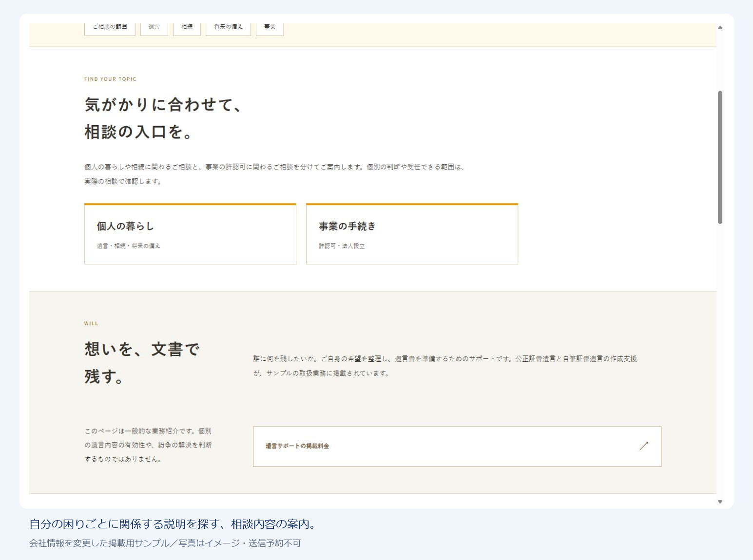Viewport: 753px width, 560px height.
Task: Click the vertical scrollbar thumb
Action: coord(720,157)
